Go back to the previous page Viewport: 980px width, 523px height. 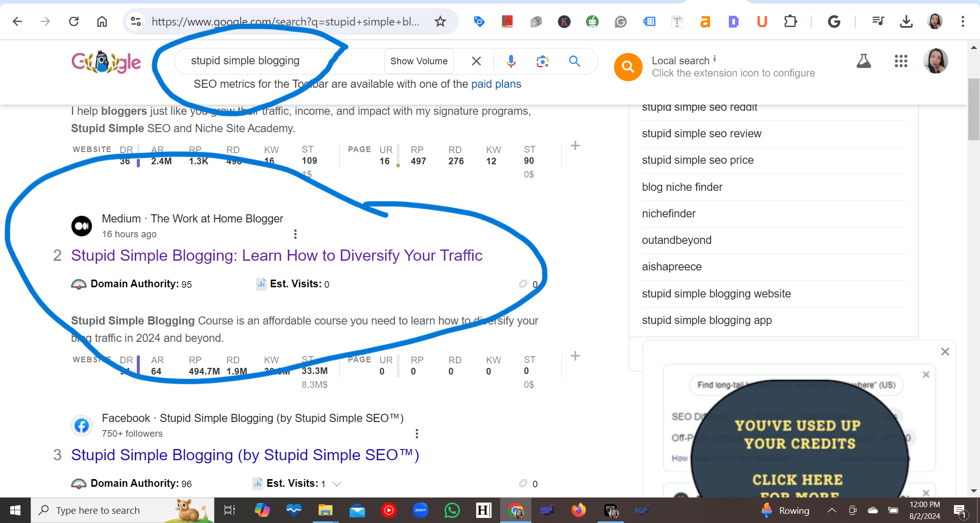(x=17, y=21)
